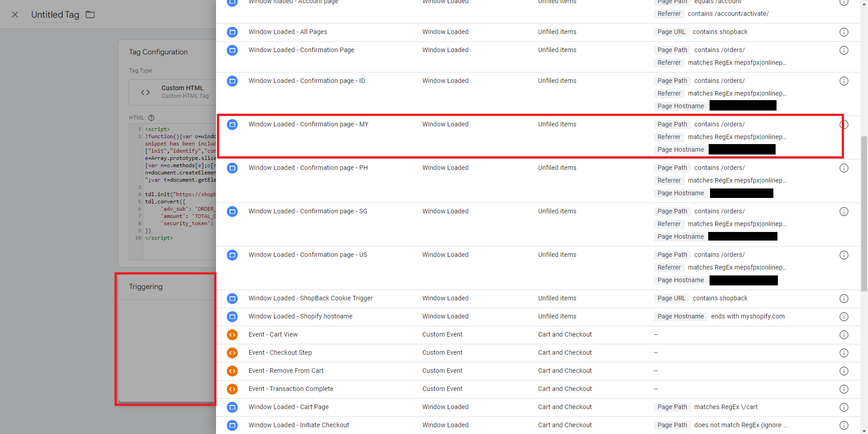The width and height of the screenshot is (868, 434).
Task: Select 'Event - Checkout Step' trigger
Action: [538, 353]
